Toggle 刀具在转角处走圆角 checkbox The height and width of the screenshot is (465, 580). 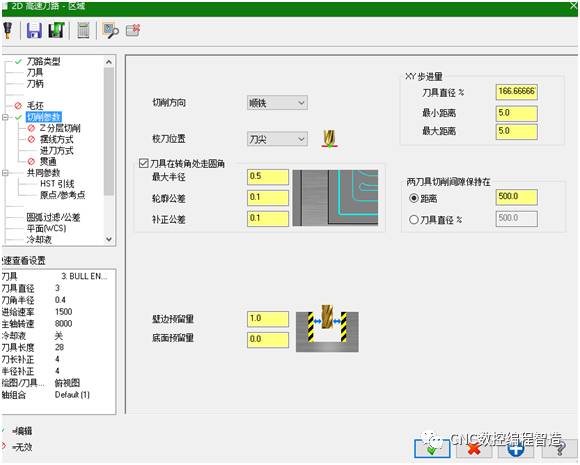click(144, 163)
